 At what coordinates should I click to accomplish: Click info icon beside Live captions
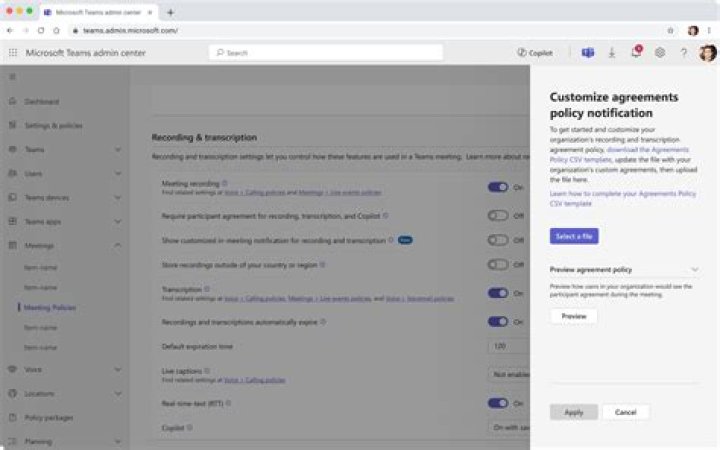pos(207,371)
